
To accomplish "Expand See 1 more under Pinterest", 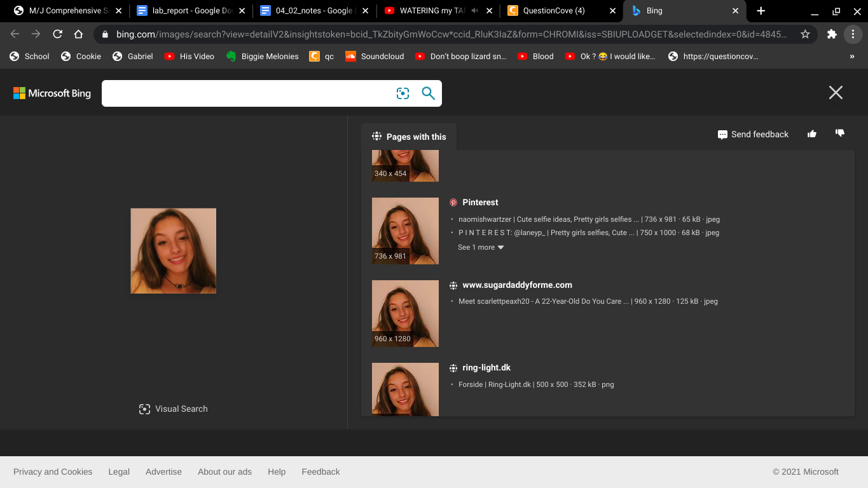I will coord(481,247).
